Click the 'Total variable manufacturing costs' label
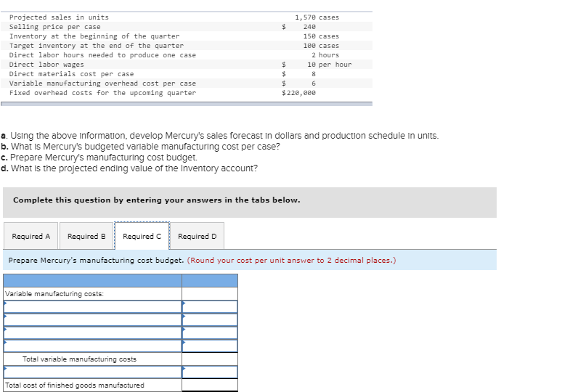The height and width of the screenshot is (392, 570). [x=80, y=359]
